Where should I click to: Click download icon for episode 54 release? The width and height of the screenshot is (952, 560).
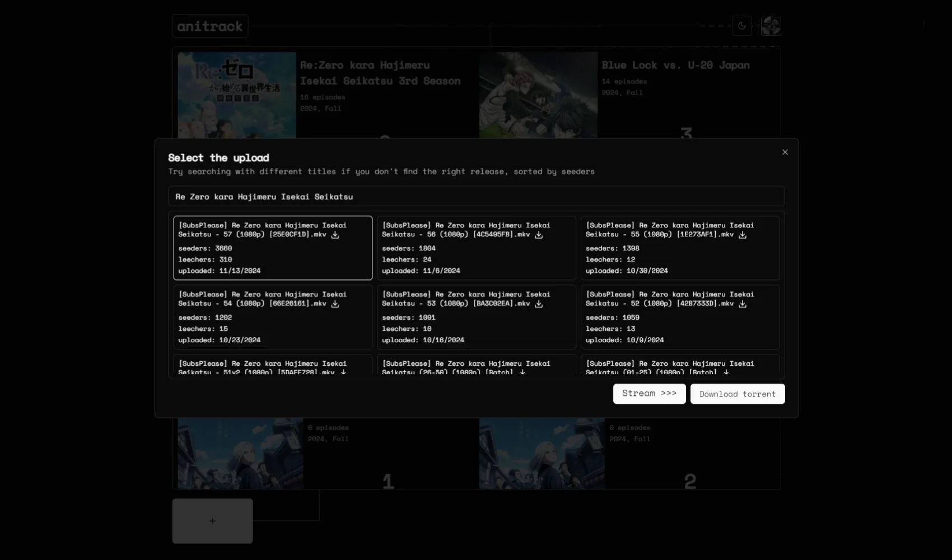[335, 304]
